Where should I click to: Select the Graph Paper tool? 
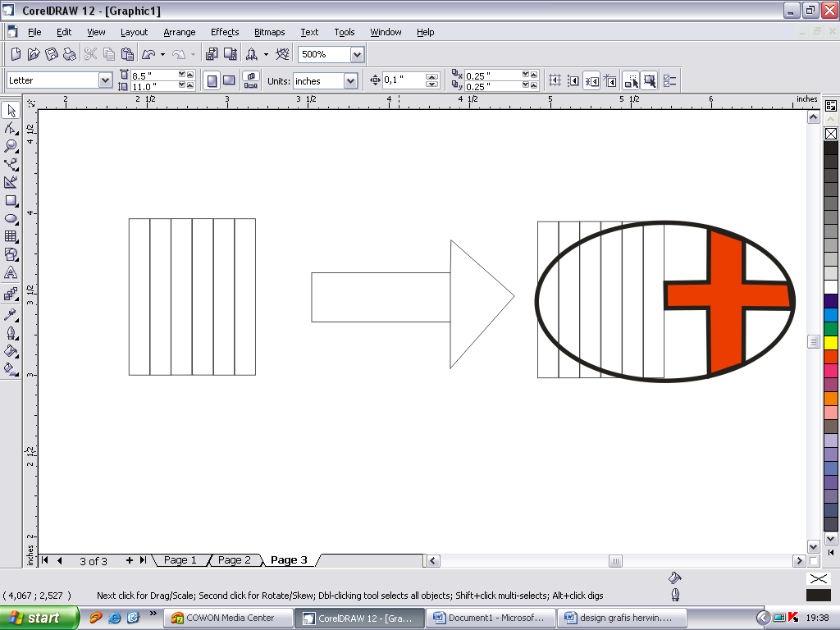(x=11, y=236)
